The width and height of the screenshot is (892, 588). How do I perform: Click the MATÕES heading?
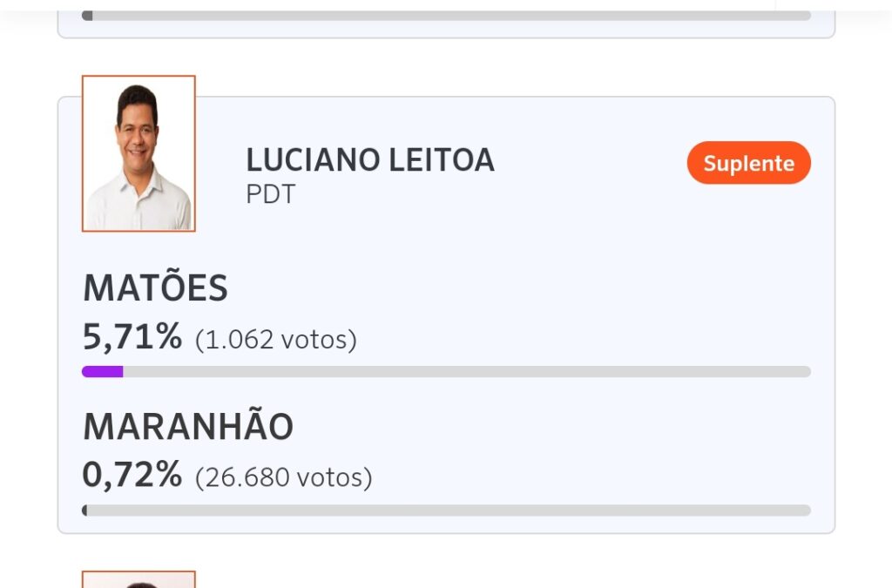(x=155, y=288)
